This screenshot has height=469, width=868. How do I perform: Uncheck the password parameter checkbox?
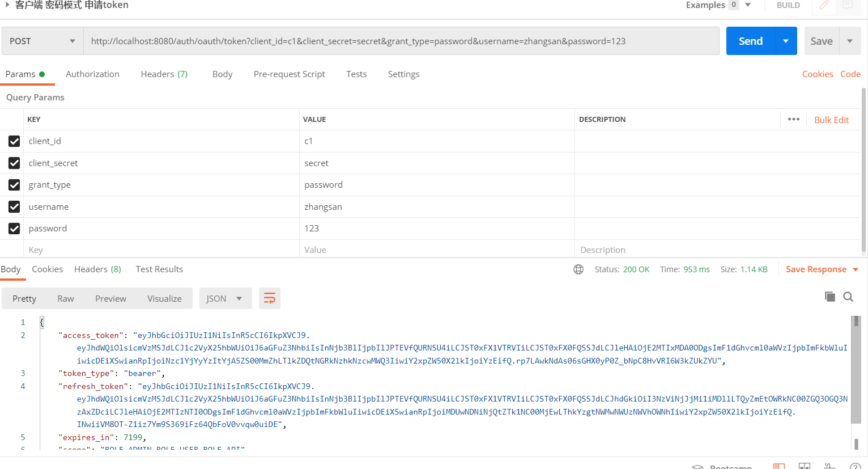(x=14, y=229)
